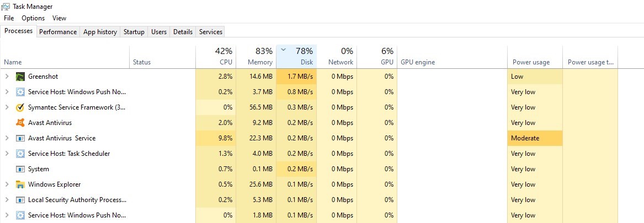Viewport: 644px width, 223px height.
Task: Sort processes by Memory column
Action: click(256, 57)
